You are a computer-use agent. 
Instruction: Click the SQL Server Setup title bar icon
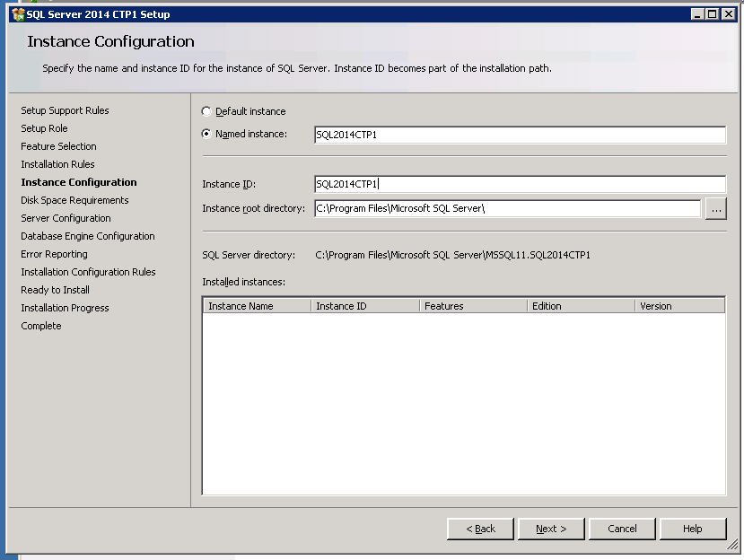17,13
